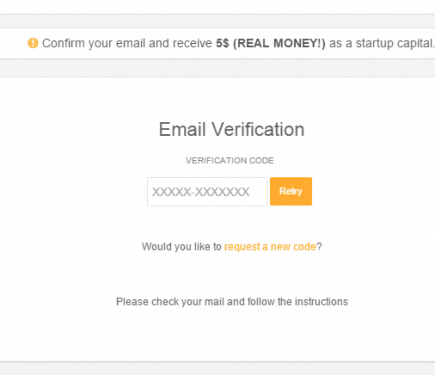This screenshot has width=435, height=375.
Task: Click the 'Would you like to' text
Action: [182, 247]
